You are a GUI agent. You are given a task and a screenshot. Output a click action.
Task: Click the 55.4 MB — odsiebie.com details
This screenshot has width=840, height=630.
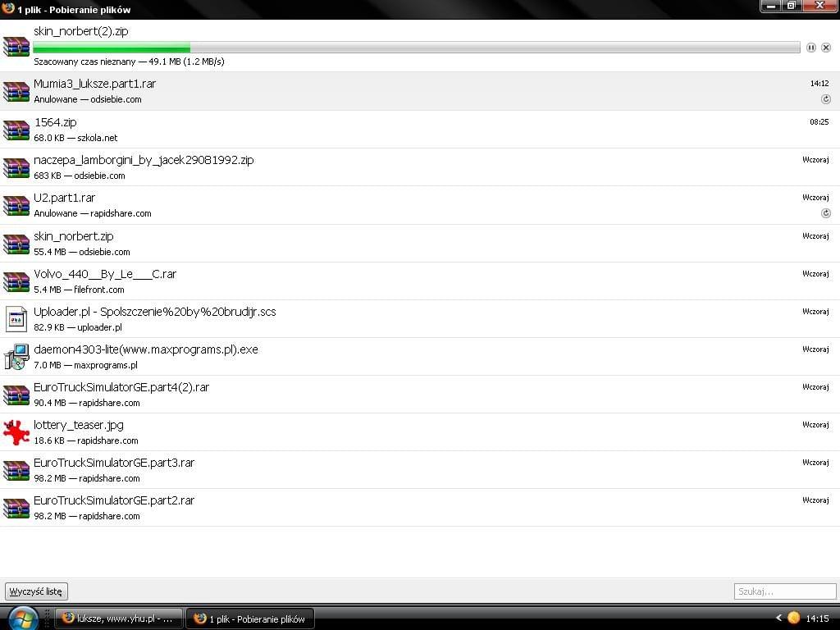coord(82,252)
